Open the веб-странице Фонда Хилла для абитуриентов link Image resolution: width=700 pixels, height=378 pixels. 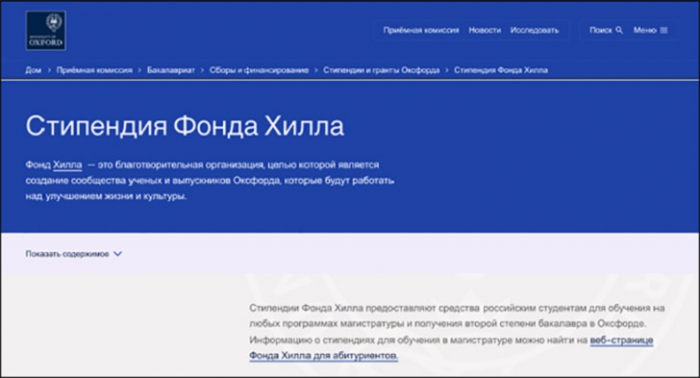coord(451,348)
